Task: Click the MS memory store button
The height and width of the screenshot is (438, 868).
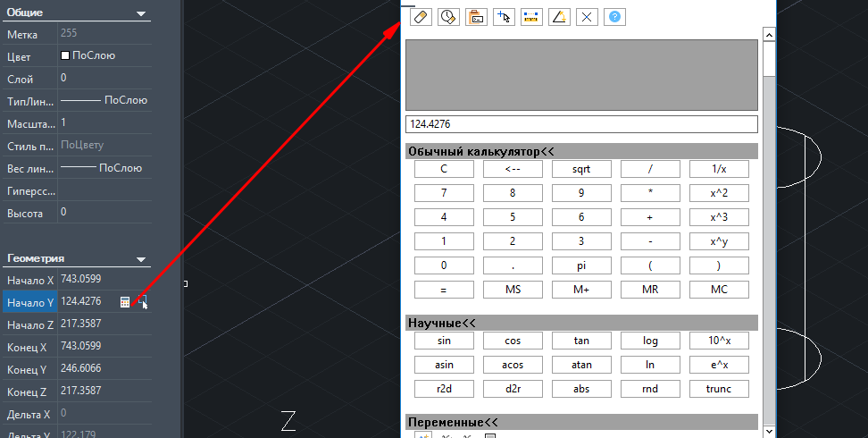Action: [x=513, y=290]
